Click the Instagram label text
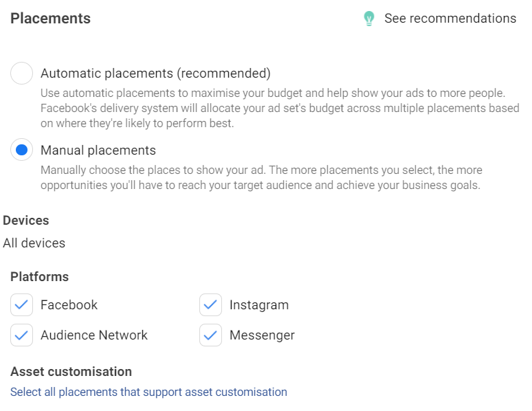The width and height of the screenshot is (532, 411). pyautogui.click(x=259, y=304)
